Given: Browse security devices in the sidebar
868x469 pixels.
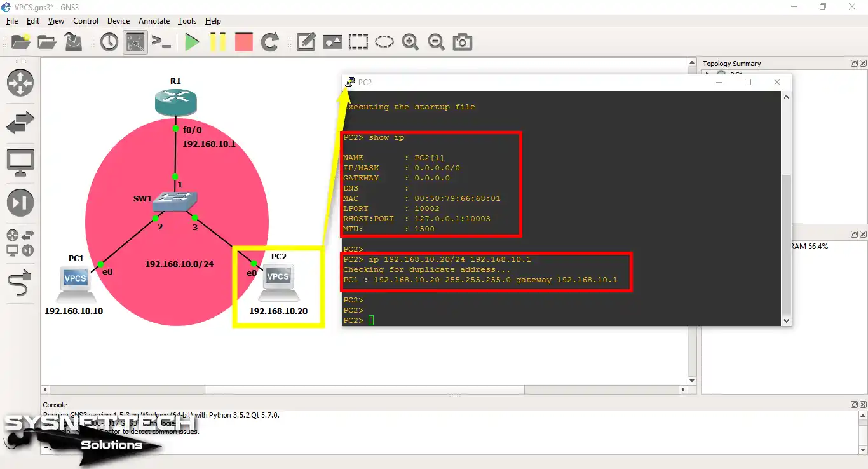Looking at the screenshot, I should tap(20, 203).
